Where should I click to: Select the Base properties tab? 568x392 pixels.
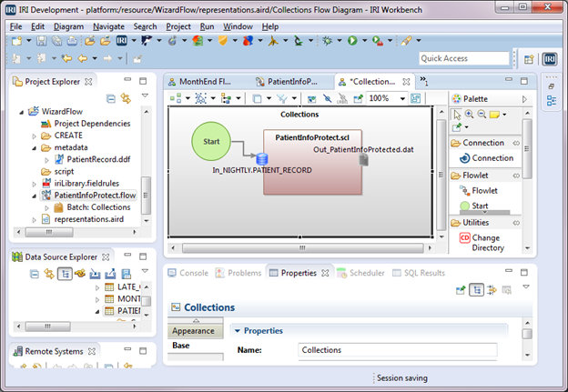195,346
